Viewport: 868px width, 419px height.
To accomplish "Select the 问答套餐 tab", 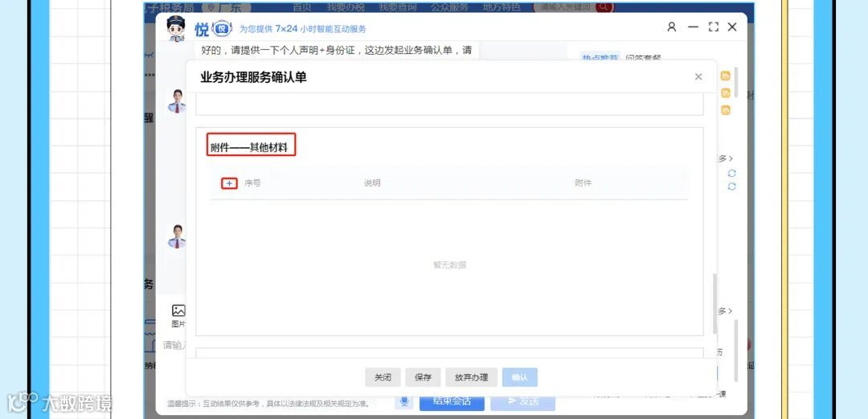I will click(643, 58).
